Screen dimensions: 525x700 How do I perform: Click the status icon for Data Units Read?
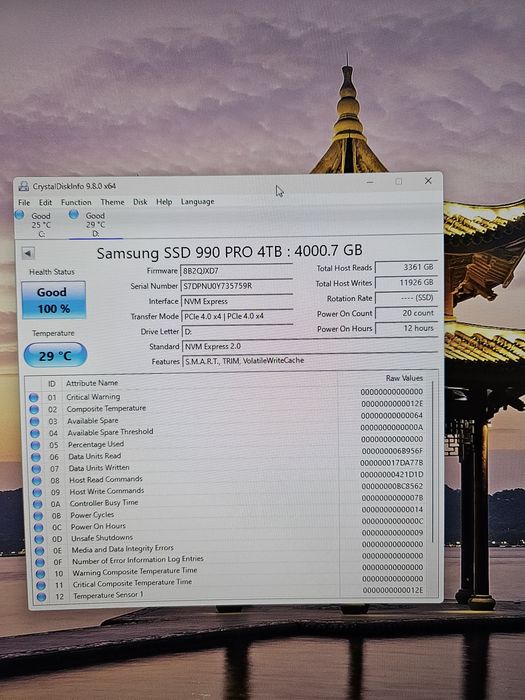36,457
